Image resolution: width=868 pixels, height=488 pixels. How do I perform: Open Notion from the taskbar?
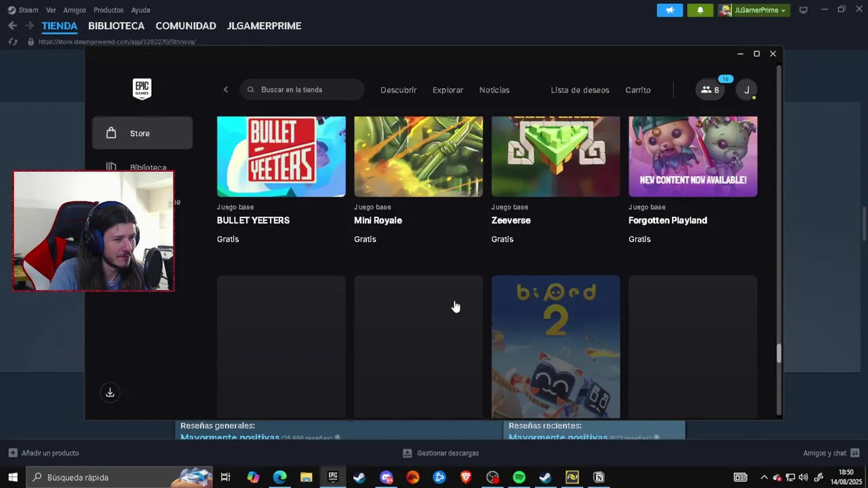coord(599,477)
